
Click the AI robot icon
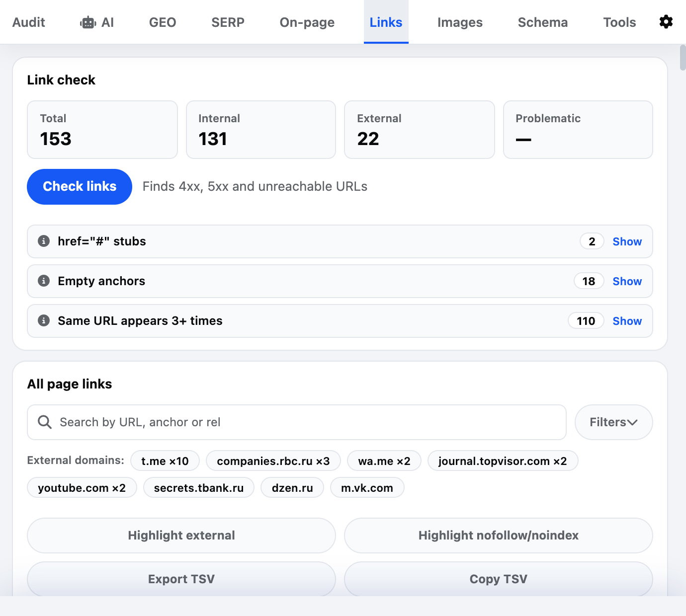(x=88, y=22)
